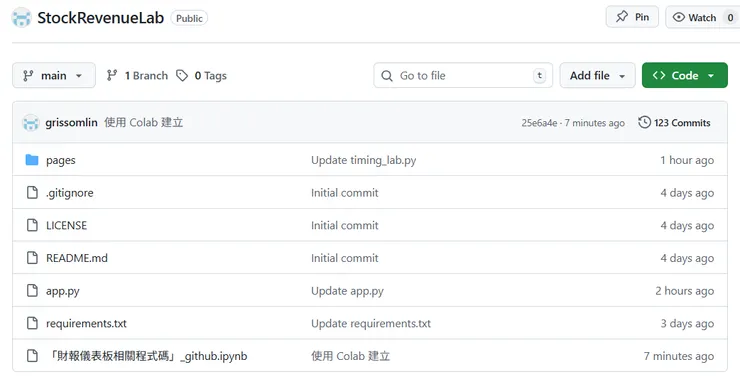Open the latest commit message 使用 Colab 建立 in the header

point(143,123)
